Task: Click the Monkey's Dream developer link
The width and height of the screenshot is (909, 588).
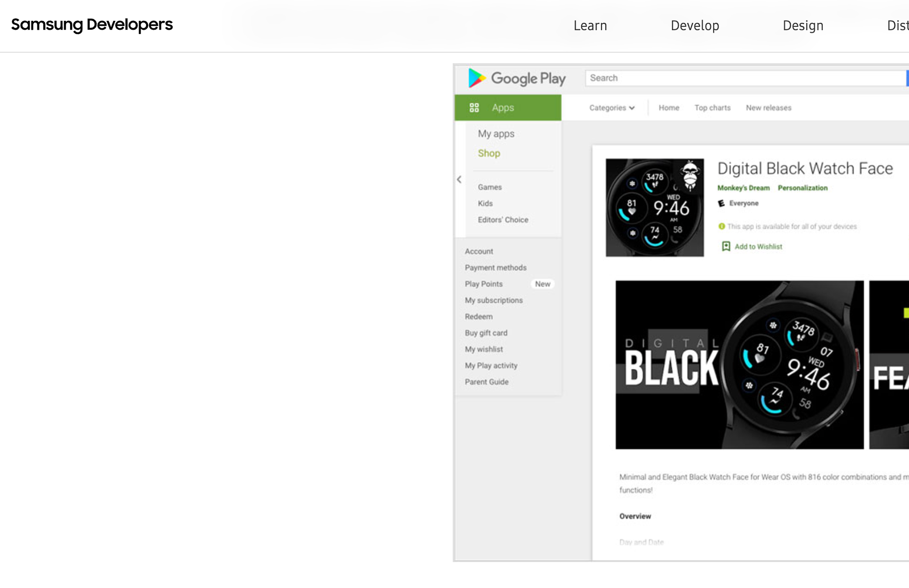Action: tap(743, 188)
